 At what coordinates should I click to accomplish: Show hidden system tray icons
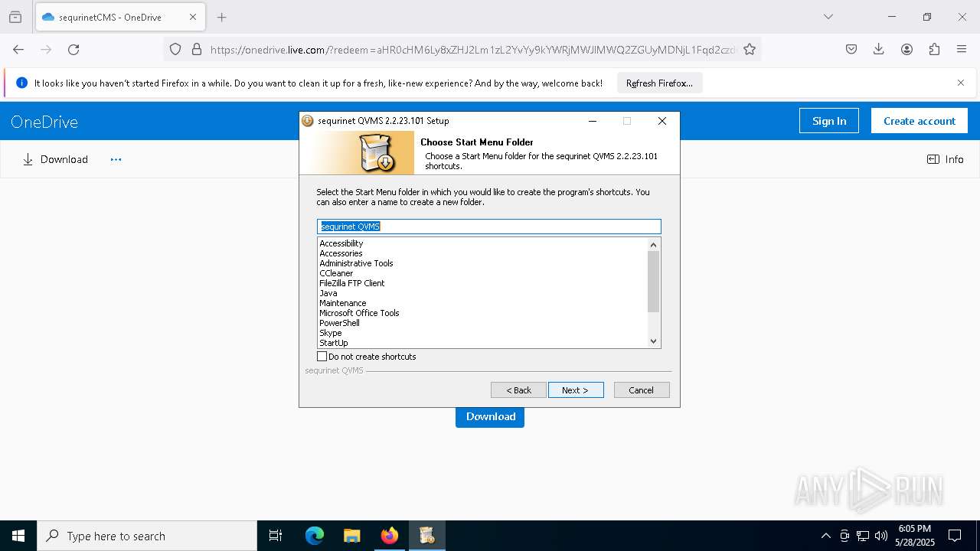[825, 536]
